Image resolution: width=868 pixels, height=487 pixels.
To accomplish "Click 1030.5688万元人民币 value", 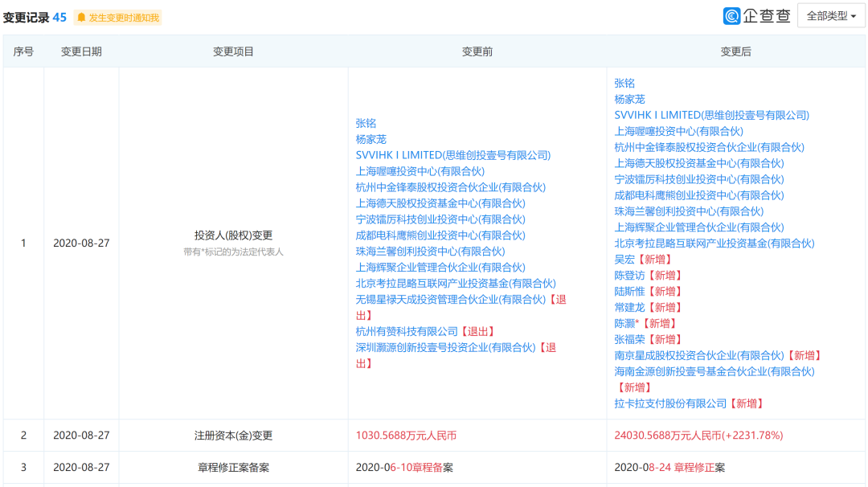I will (406, 436).
